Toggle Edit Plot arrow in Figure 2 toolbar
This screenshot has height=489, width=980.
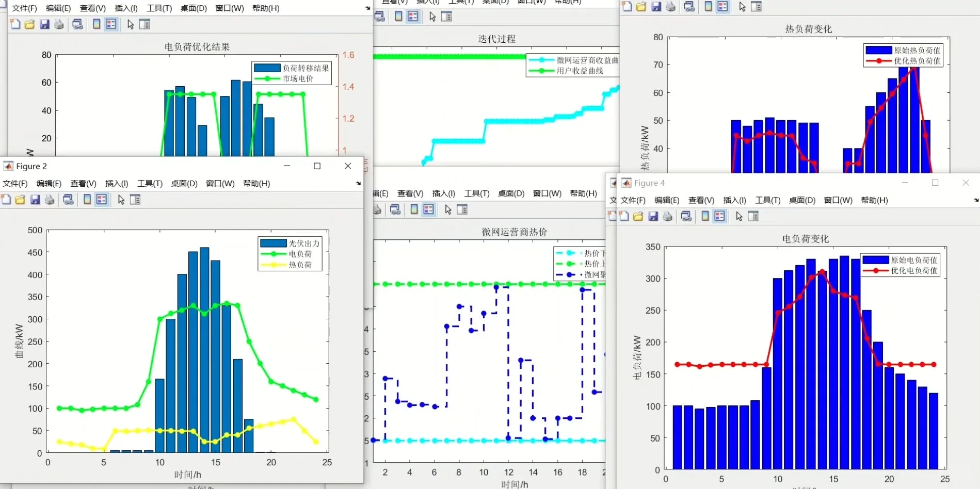point(121,200)
